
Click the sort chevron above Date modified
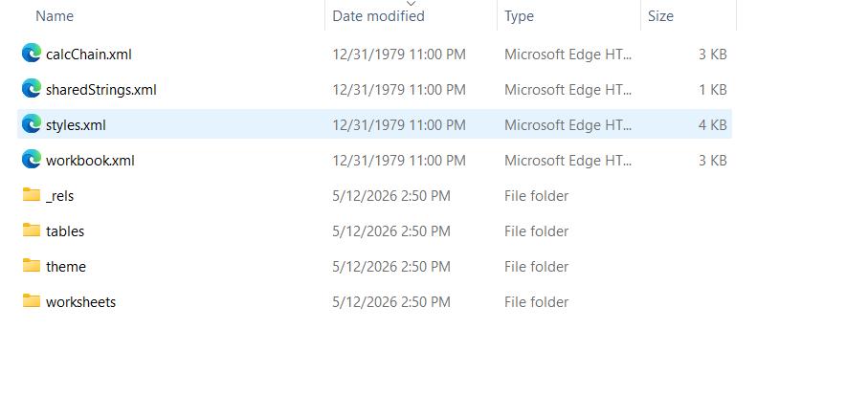point(411,3)
